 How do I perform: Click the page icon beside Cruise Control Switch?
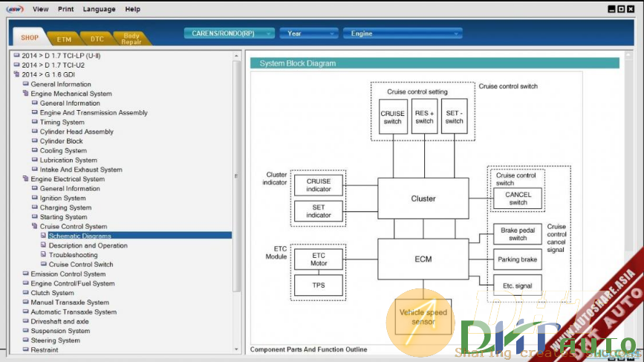43,265
